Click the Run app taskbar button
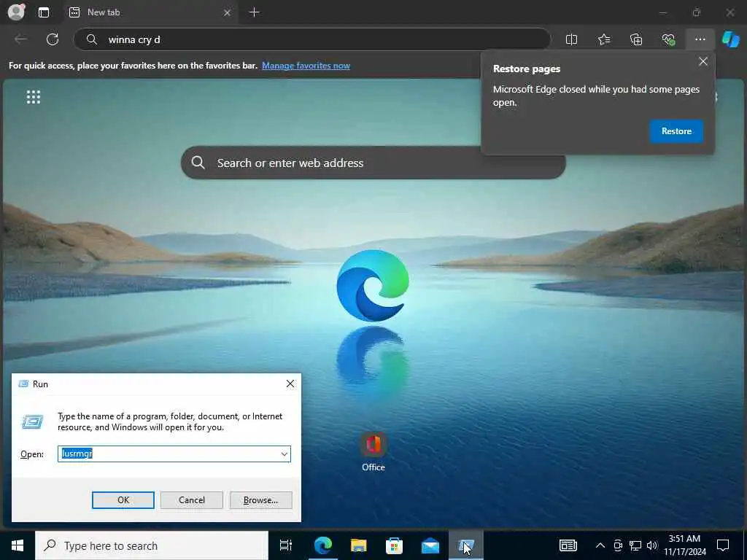 (x=465, y=545)
